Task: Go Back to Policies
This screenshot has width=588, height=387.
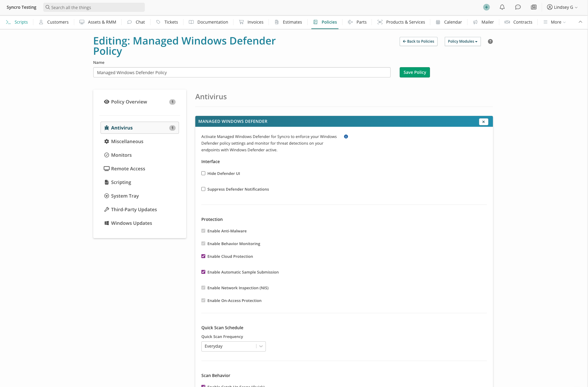Action: (x=418, y=41)
